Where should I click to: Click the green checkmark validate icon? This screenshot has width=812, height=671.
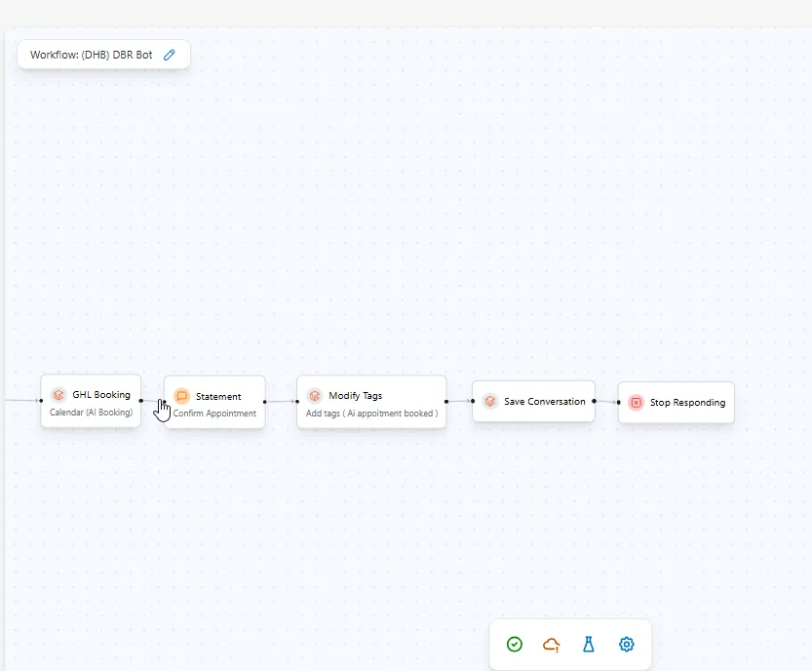515,644
